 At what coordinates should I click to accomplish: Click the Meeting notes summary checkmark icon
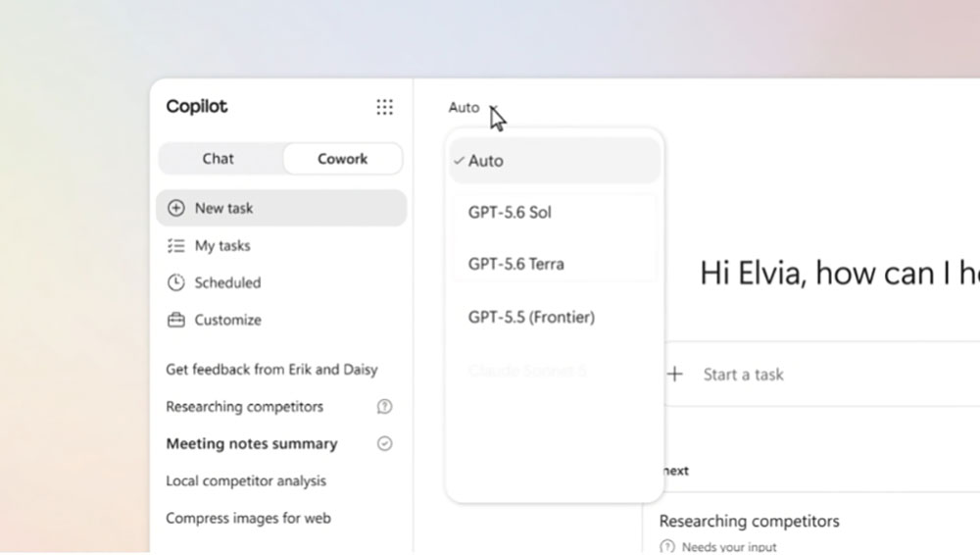click(x=384, y=443)
